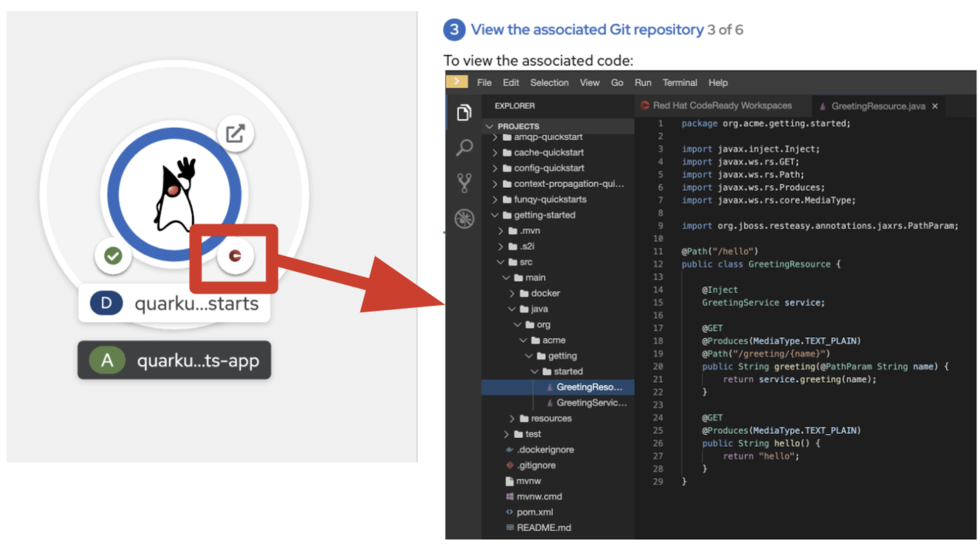Image resolution: width=980 pixels, height=546 pixels.
Task: Click the yellow arrow icon left of File
Action: [457, 82]
